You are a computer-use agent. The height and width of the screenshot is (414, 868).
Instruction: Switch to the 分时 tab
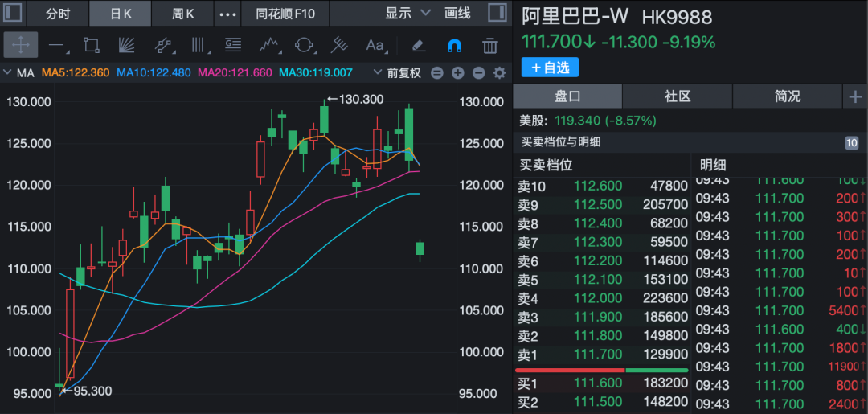pyautogui.click(x=58, y=14)
